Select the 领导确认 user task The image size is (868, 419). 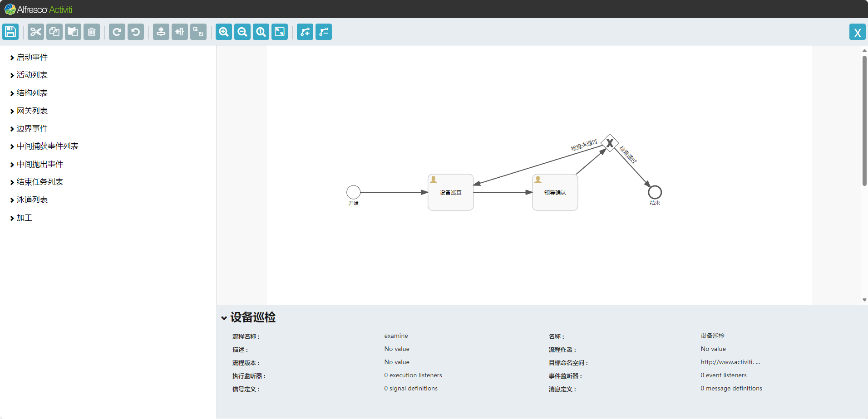tap(555, 192)
